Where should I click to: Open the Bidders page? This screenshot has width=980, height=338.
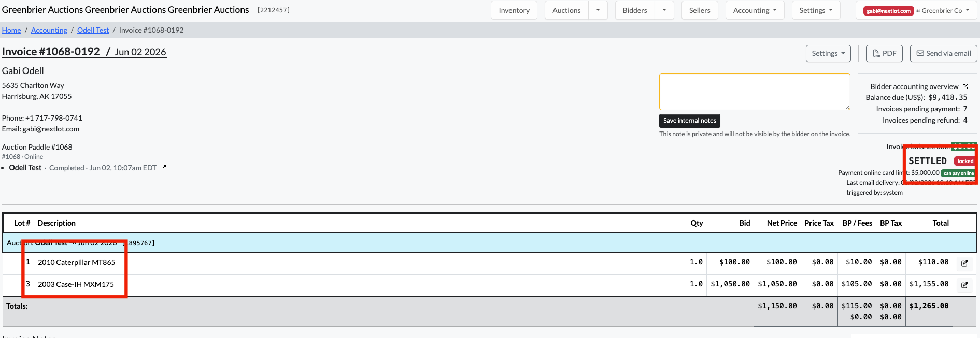pos(635,10)
